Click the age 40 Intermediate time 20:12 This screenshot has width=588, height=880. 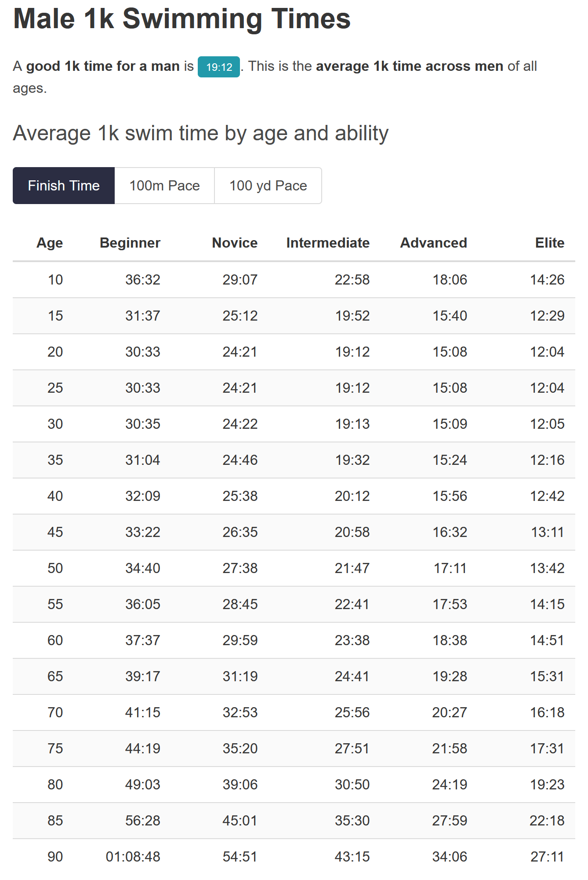(352, 496)
